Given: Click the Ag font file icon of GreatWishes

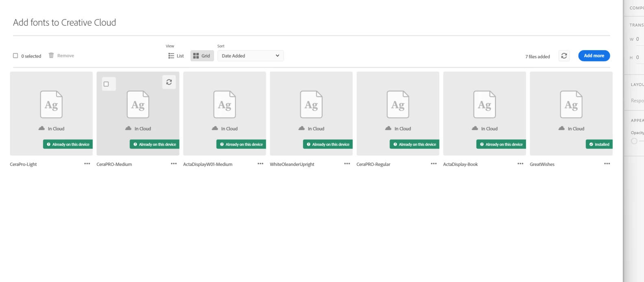Looking at the screenshot, I should click(x=571, y=104).
